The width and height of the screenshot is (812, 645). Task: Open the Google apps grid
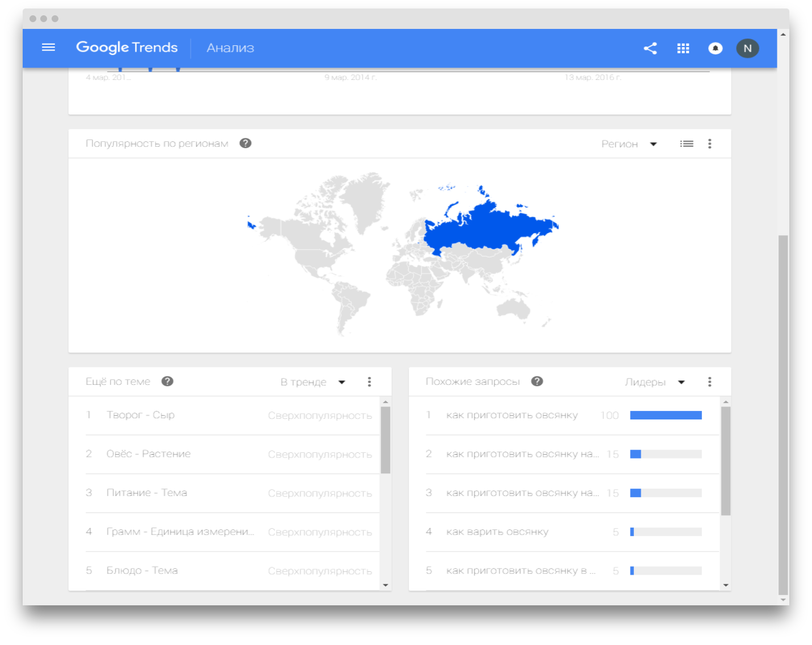point(683,48)
